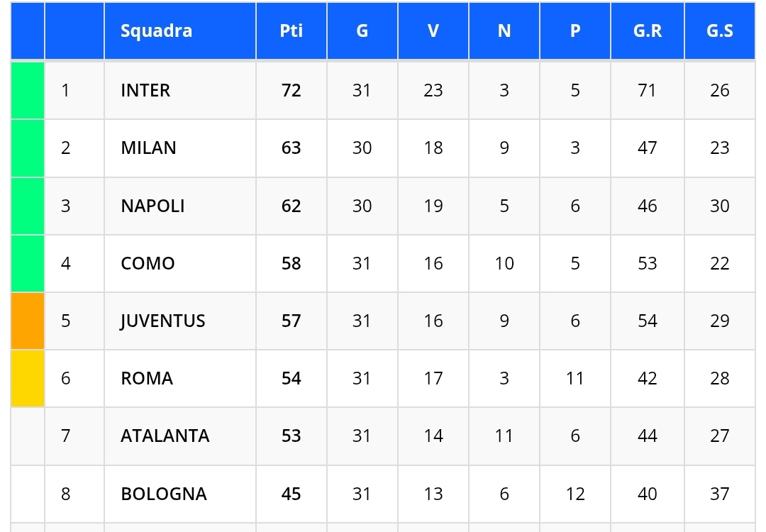Click the N draws column header
766x532 pixels.
[x=504, y=31]
